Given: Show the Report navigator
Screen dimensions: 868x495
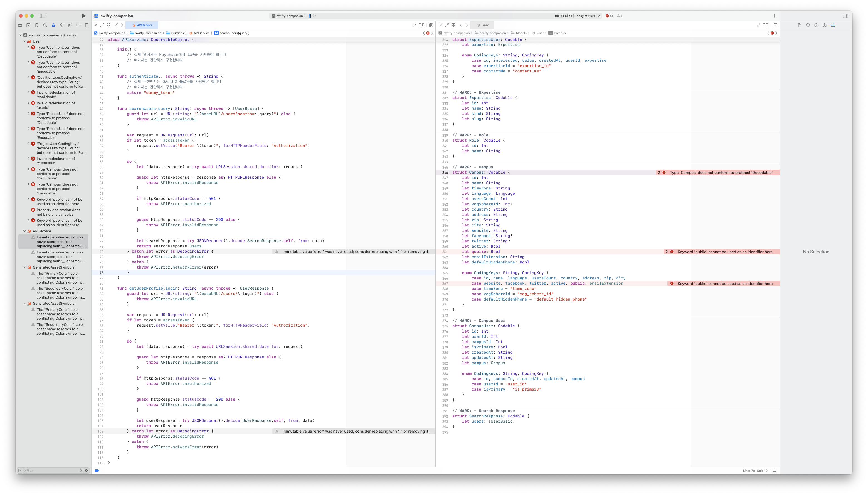Looking at the screenshot, I should pyautogui.click(x=87, y=25).
